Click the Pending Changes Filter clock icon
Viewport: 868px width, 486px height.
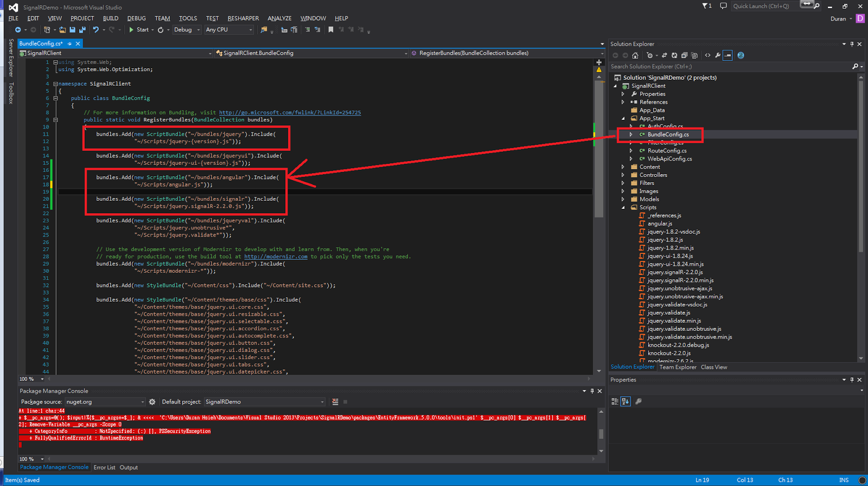(650, 55)
